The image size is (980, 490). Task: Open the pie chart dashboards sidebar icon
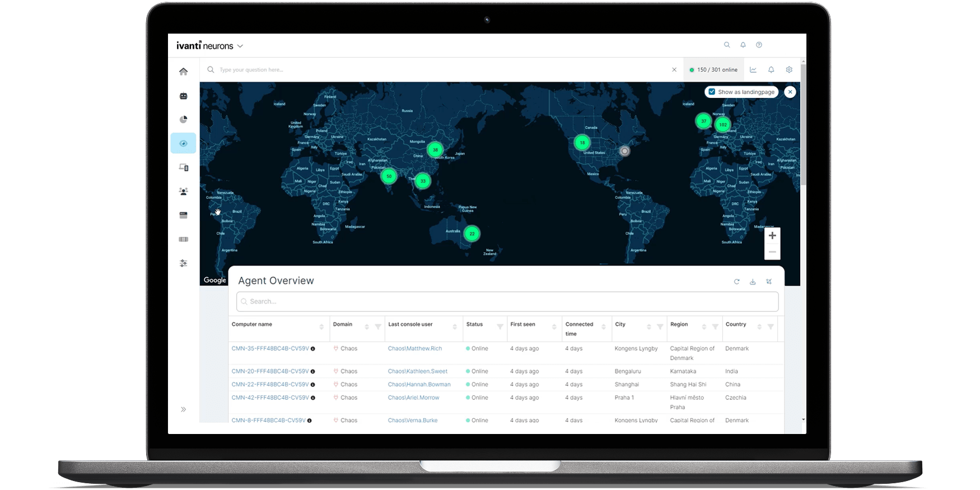click(x=183, y=119)
